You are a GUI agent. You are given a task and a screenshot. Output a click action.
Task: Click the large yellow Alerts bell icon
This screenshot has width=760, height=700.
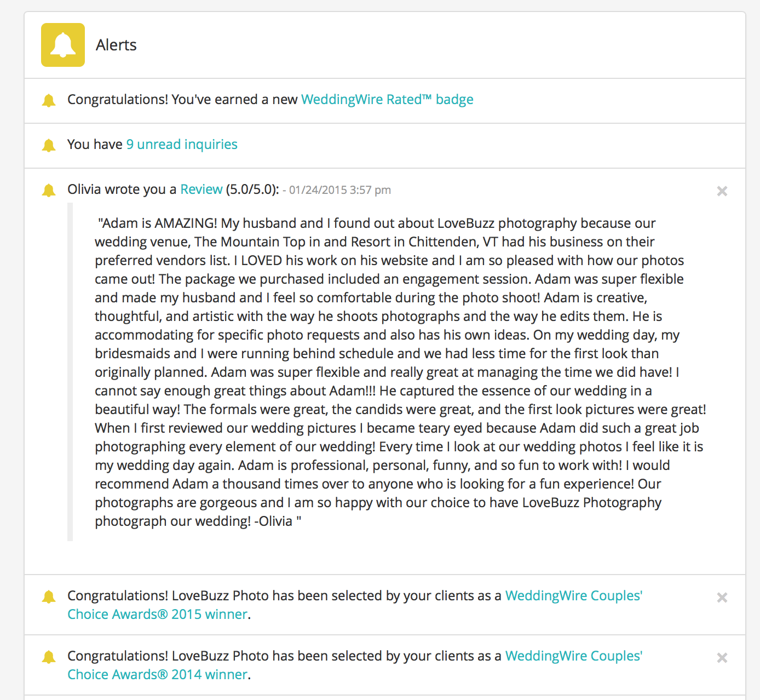pos(63,45)
